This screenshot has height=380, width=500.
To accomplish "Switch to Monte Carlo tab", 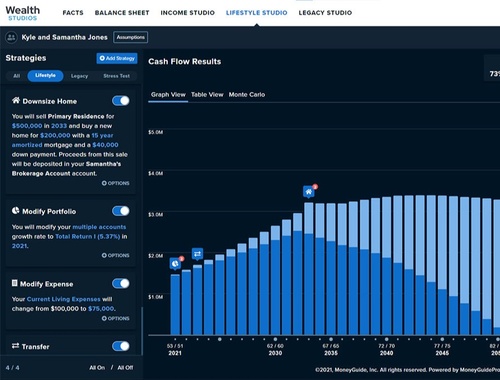I will point(247,95).
